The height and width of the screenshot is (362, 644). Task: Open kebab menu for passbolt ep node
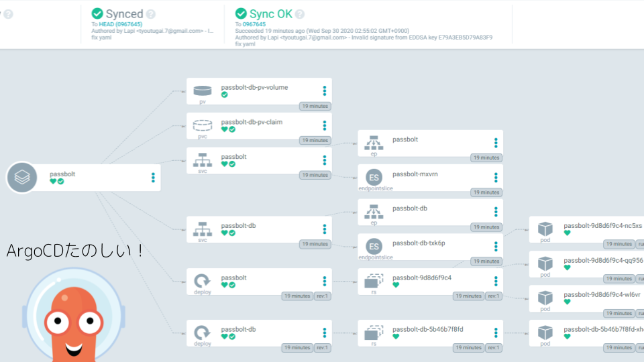[x=496, y=143]
